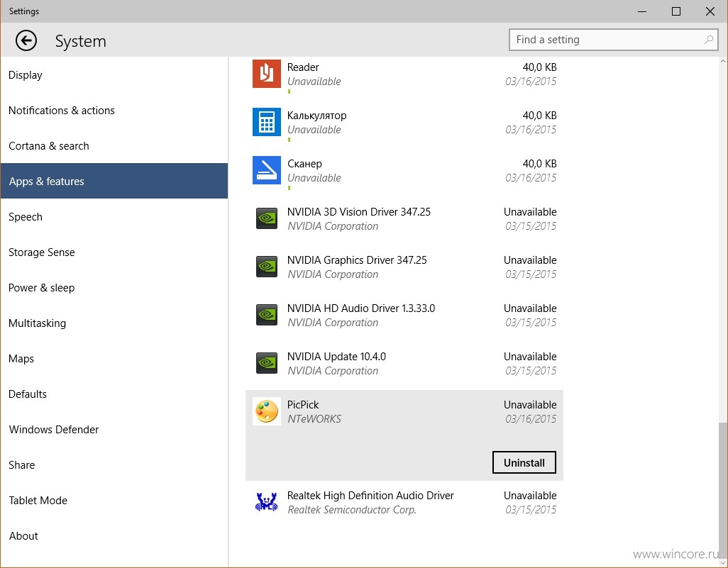Open the Defaults settings page

pos(114,394)
